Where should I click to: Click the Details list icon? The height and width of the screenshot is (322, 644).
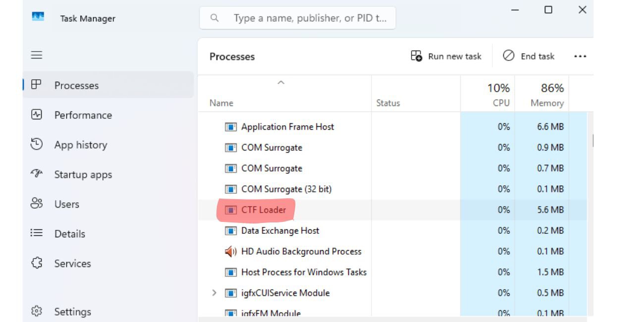[36, 233]
